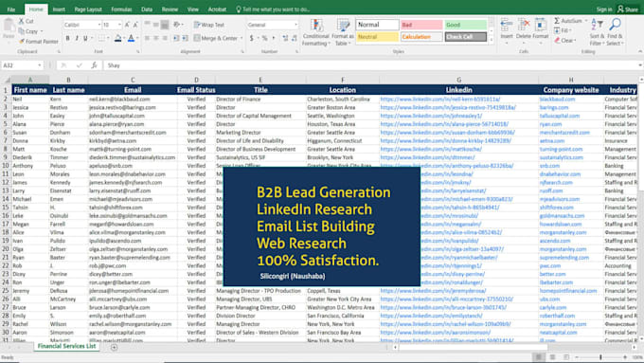Switch to the Review tab
This screenshot has height=363, width=644.
[170, 9]
